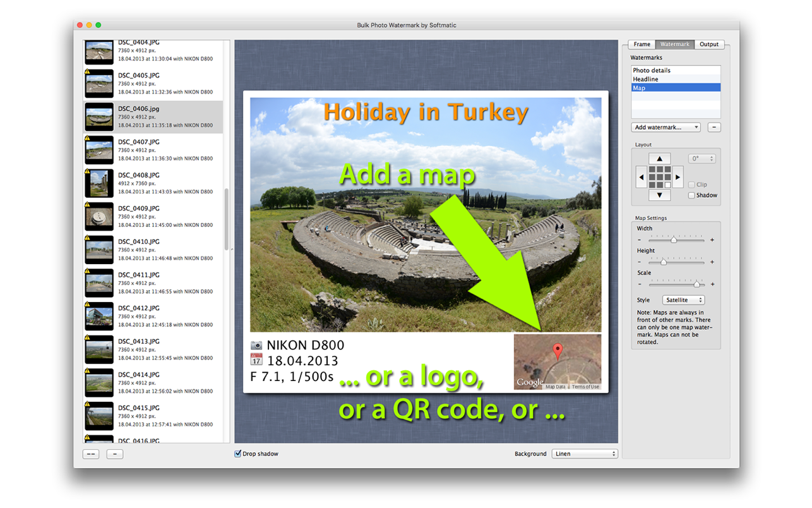Open the map Style Satellite dropdown
The image size is (812, 508).
pos(683,300)
